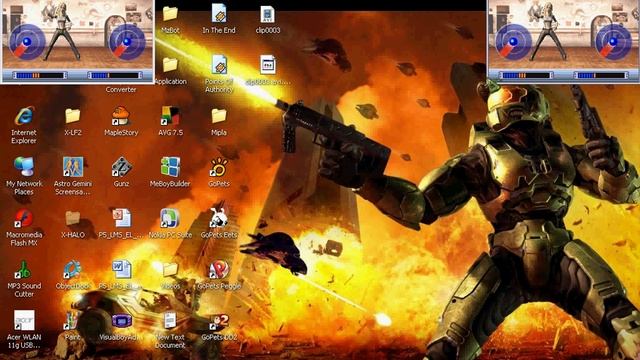640x360 pixels.
Task: Click the dancer in the game window above the soldier
Action: click(x=548, y=32)
